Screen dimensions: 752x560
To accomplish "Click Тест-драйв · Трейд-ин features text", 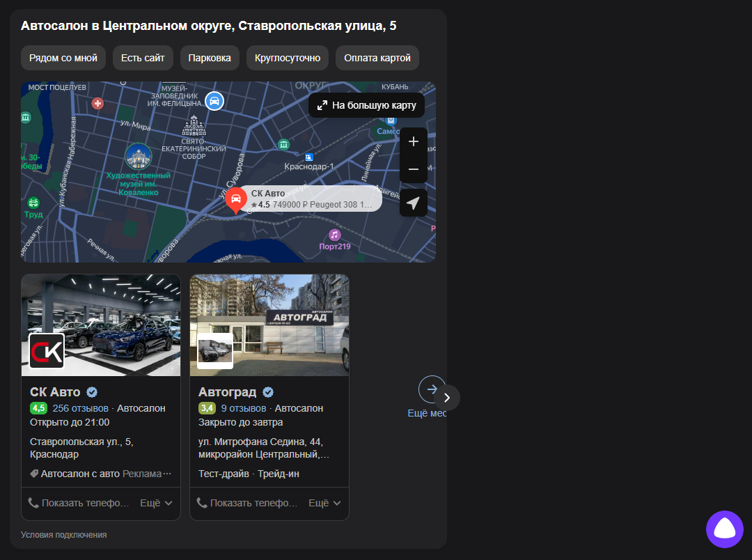I will 249,474.
